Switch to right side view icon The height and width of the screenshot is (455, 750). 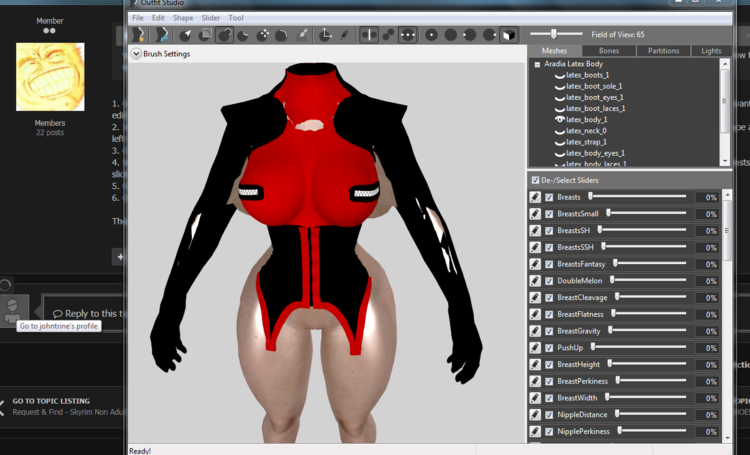[x=489, y=35]
